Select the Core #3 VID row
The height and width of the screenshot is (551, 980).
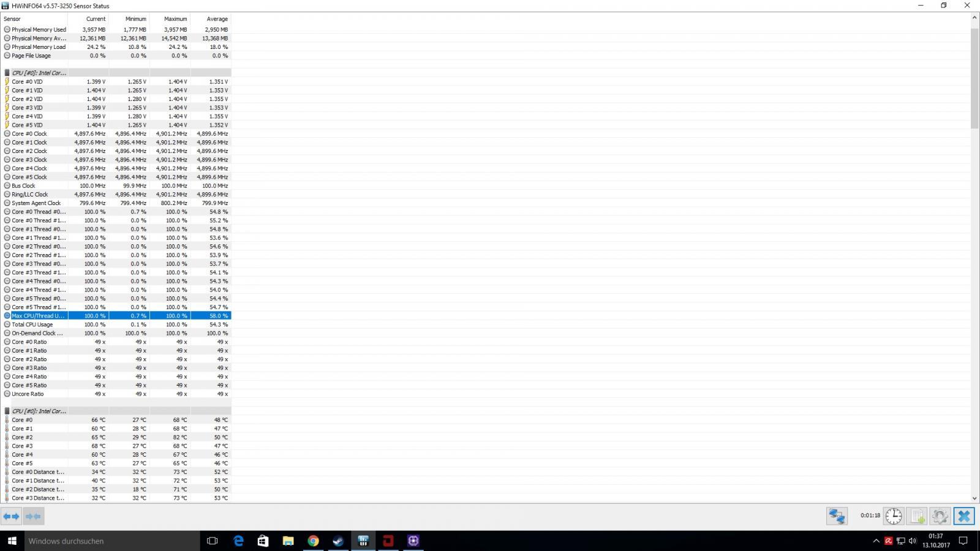coord(116,108)
